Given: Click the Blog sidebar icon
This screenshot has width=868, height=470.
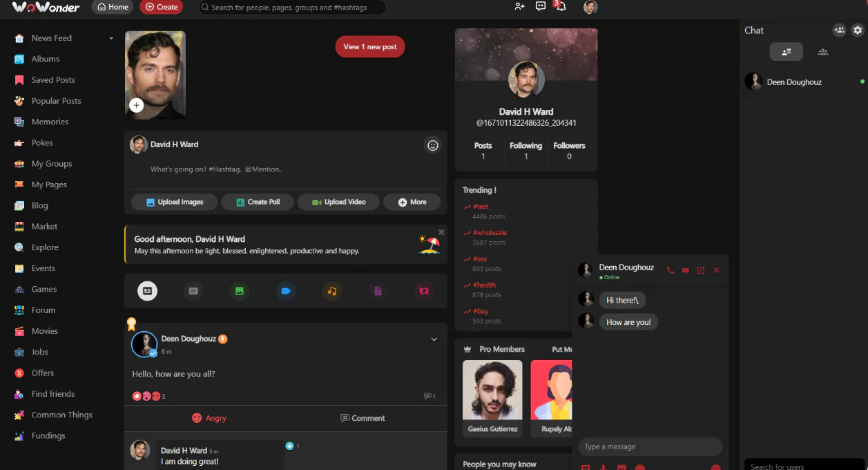Looking at the screenshot, I should click(x=19, y=205).
